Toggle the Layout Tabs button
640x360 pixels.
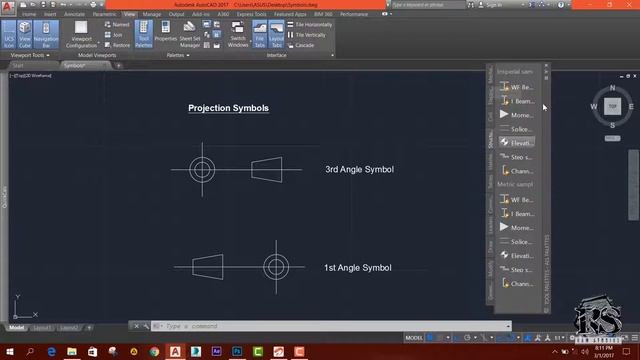point(276,34)
